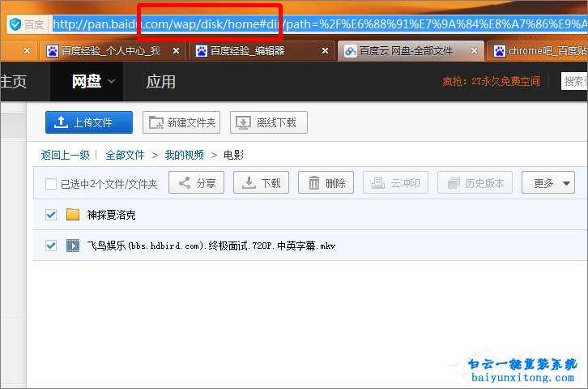The width and height of the screenshot is (588, 389).
Task: Expand the 网盘 dropdown arrow
Action: (112, 81)
